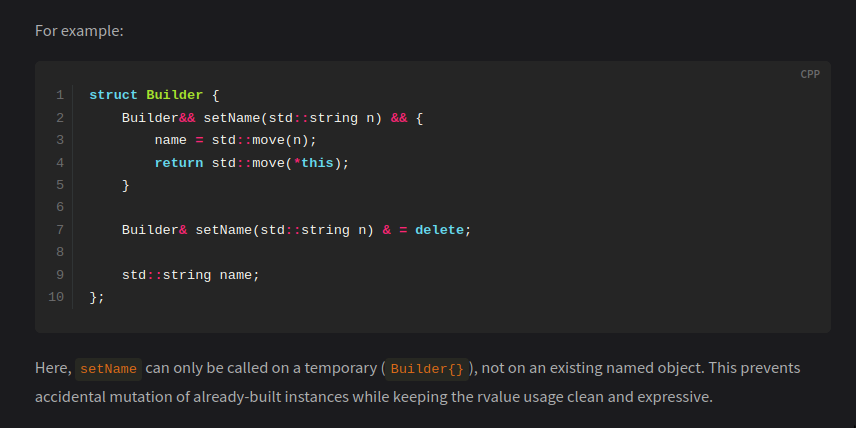
Task: Click line number 10 in gutter
Action: pos(56,297)
